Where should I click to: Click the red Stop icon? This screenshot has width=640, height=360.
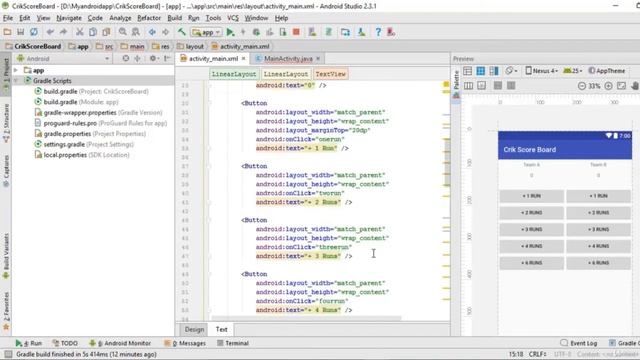click(296, 32)
